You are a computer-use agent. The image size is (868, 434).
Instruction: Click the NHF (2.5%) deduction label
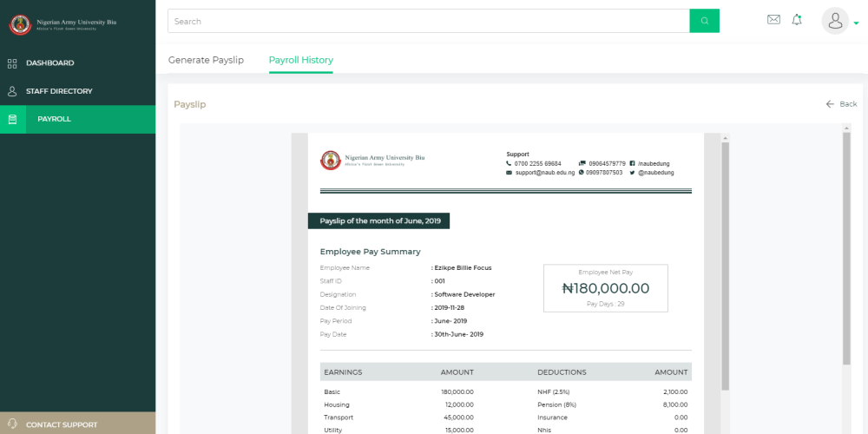[x=554, y=392]
